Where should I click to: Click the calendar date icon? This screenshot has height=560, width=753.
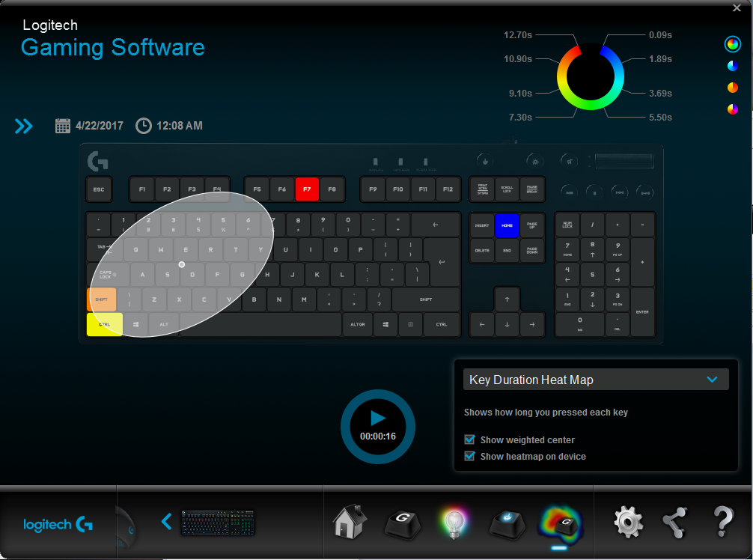coord(62,126)
